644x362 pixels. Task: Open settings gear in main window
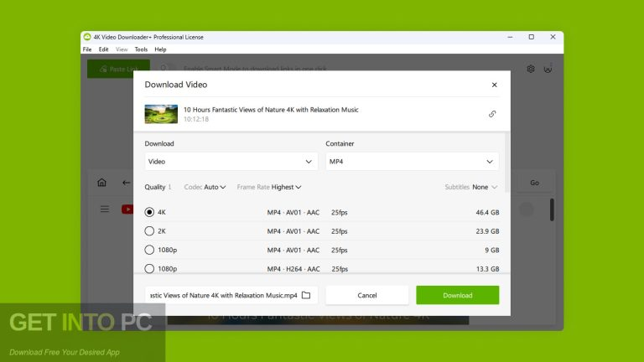[x=531, y=69]
